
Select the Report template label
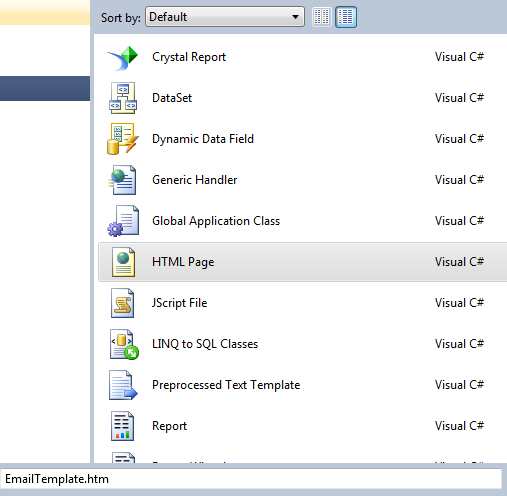(169, 426)
